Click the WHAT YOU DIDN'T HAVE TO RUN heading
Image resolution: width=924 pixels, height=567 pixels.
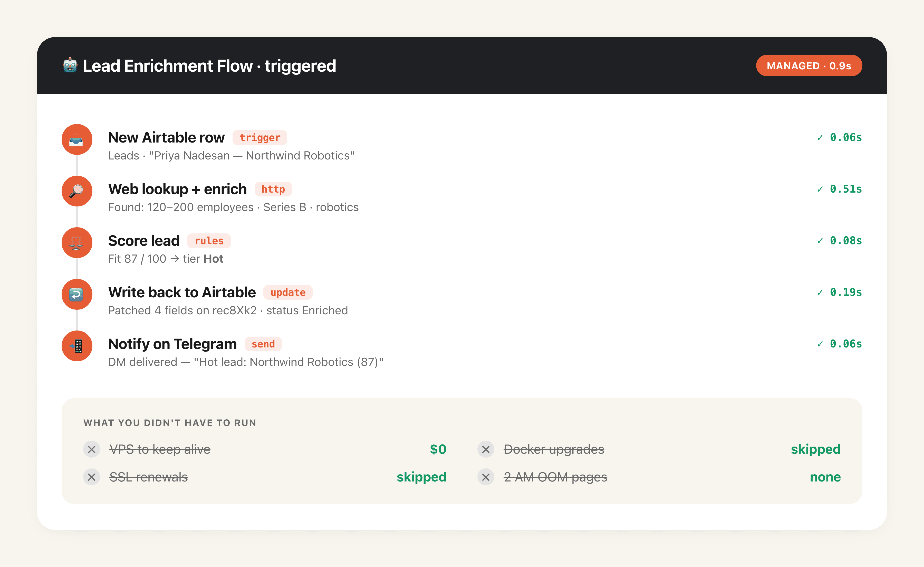(x=169, y=423)
